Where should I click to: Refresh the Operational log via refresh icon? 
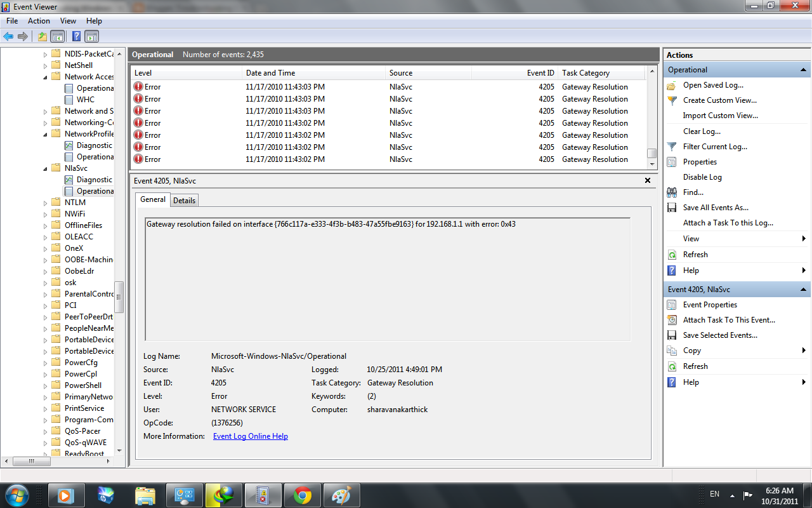click(672, 254)
